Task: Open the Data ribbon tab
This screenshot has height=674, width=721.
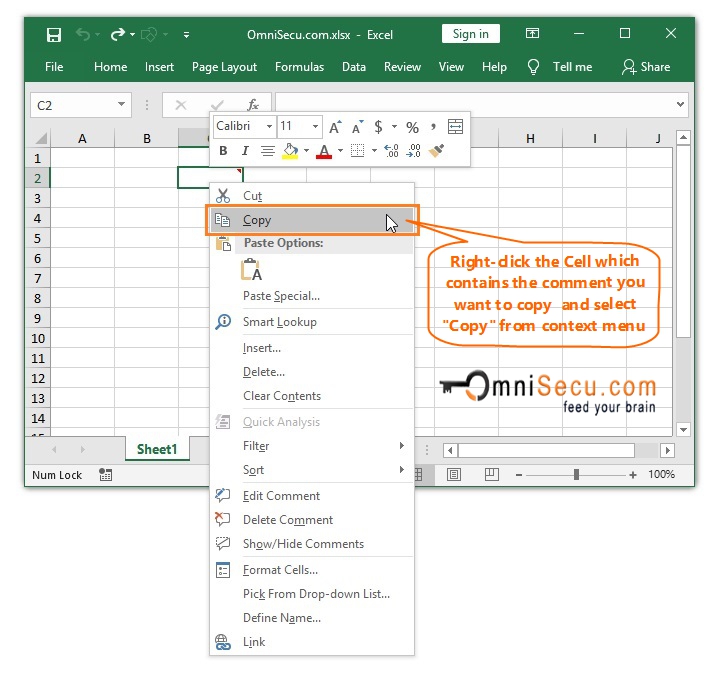Action: pyautogui.click(x=354, y=67)
